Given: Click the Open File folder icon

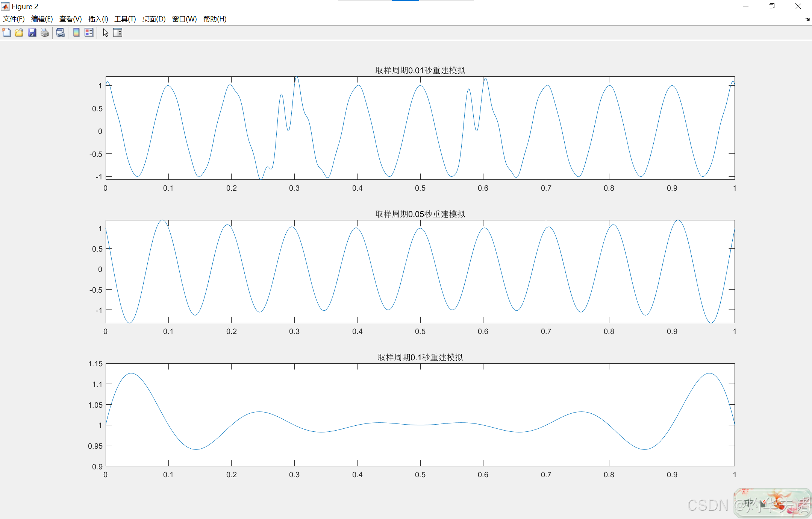Looking at the screenshot, I should (19, 33).
